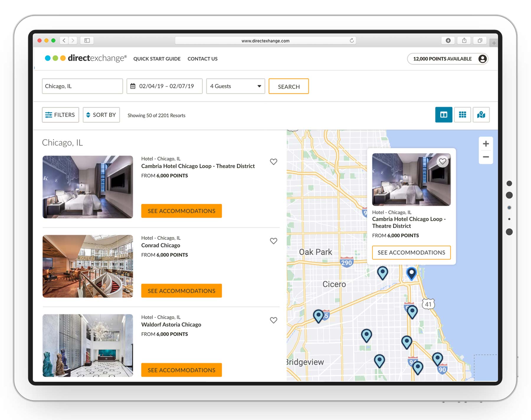Zoom in on the map
Image resolution: width=531 pixels, height=420 pixels.
pos(486,144)
